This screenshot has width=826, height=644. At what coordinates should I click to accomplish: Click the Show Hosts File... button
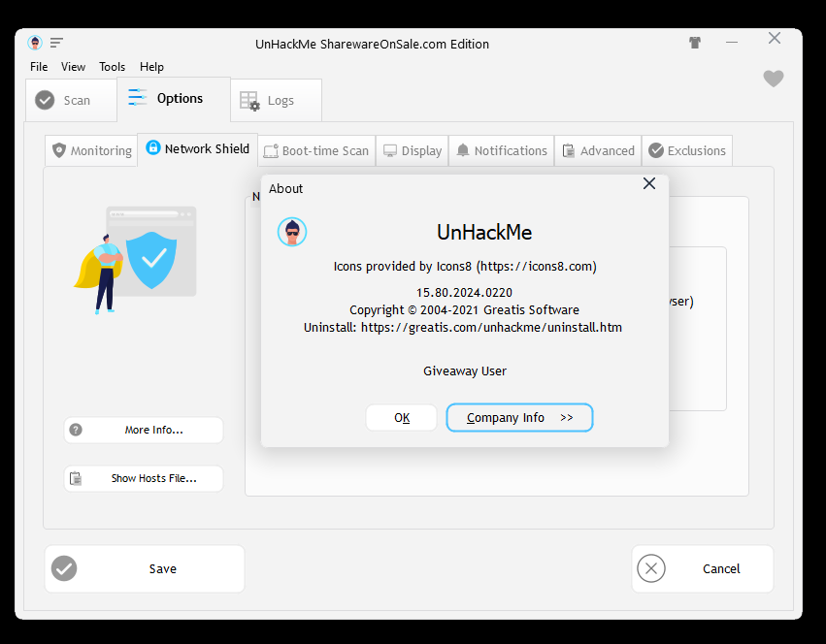[144, 478]
